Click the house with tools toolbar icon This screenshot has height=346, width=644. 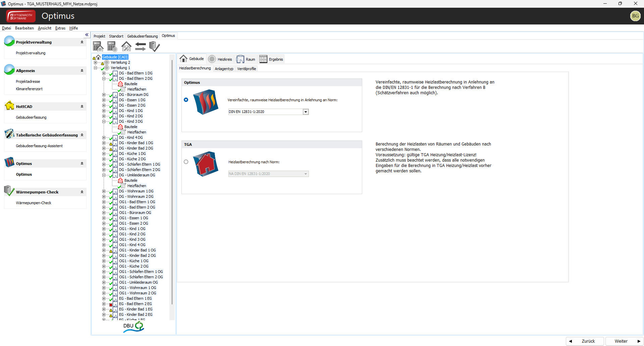pyautogui.click(x=126, y=46)
